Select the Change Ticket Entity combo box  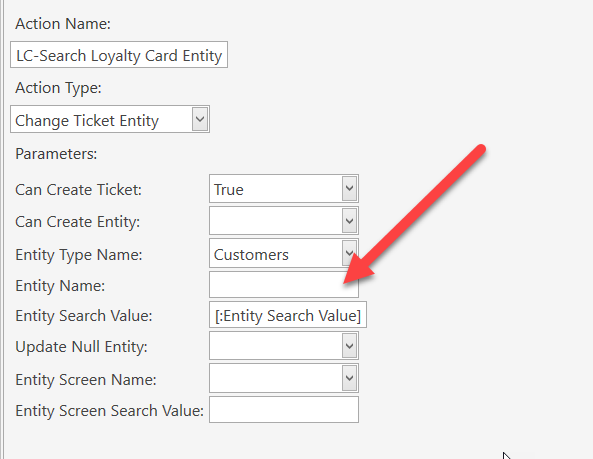[x=110, y=119]
